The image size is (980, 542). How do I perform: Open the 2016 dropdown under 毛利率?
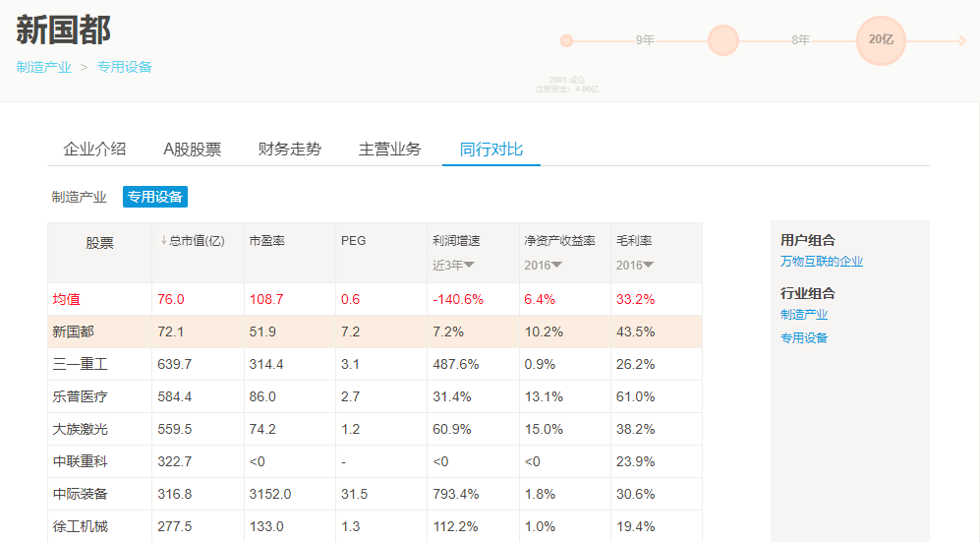coord(634,265)
